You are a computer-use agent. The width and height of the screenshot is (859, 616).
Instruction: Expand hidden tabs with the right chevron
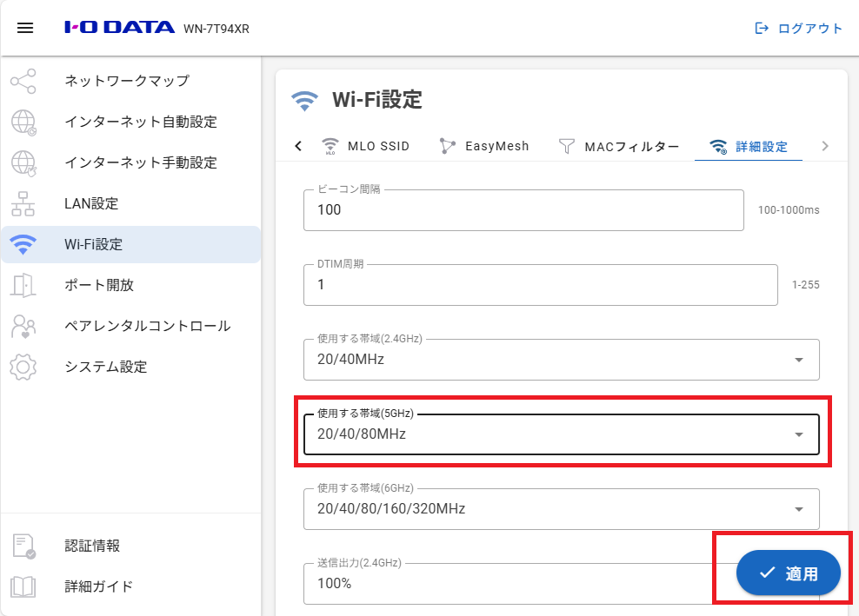(x=824, y=146)
